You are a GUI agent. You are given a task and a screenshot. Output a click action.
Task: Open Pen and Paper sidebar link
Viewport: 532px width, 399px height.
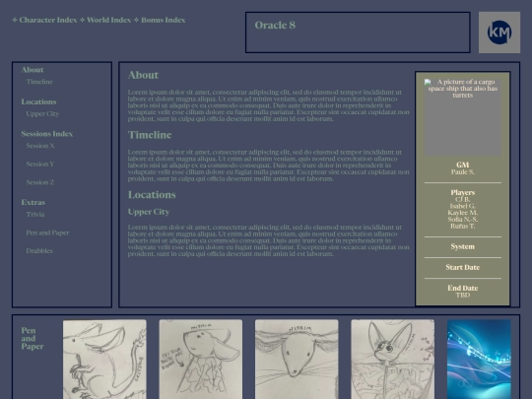click(47, 233)
